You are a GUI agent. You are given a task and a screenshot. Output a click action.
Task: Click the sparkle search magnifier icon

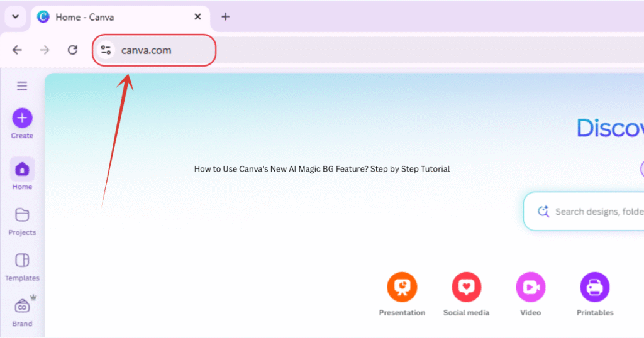click(543, 212)
